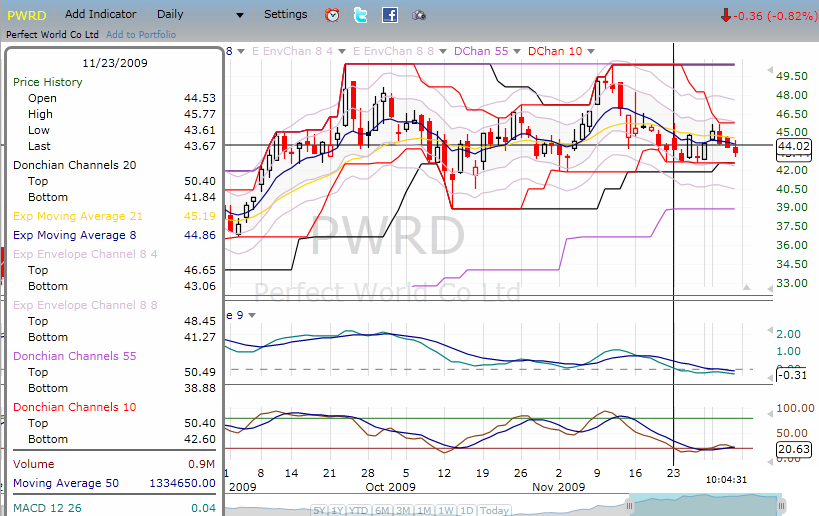
Task: Click the Exp Envelope Channel 8 4 heading
Action: (x=85, y=254)
